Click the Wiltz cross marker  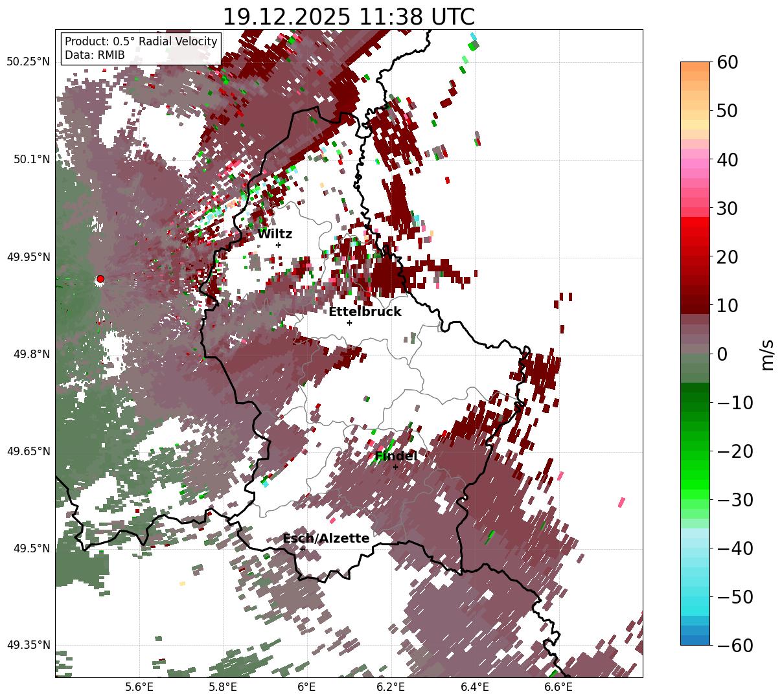278,245
